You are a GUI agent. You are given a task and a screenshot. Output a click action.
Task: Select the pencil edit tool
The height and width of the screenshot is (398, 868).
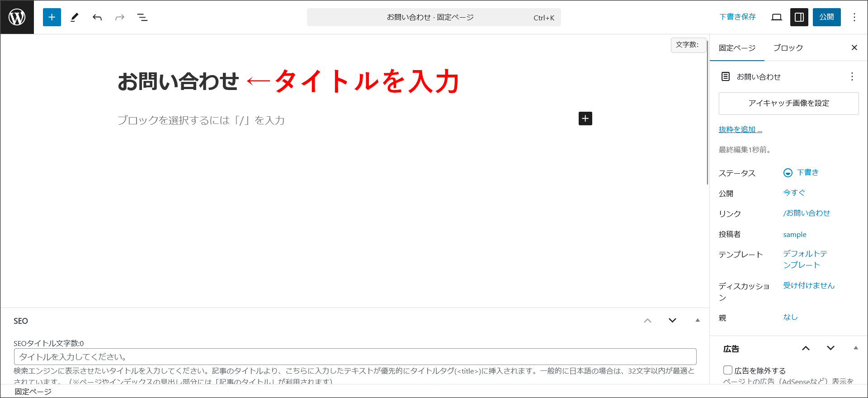click(75, 17)
